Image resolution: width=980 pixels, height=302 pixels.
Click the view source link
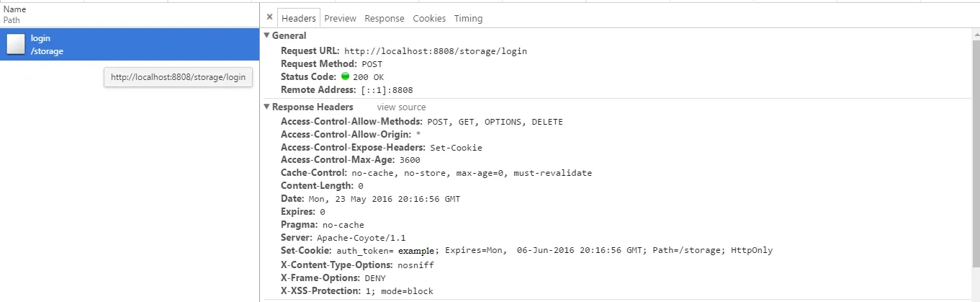(401, 107)
